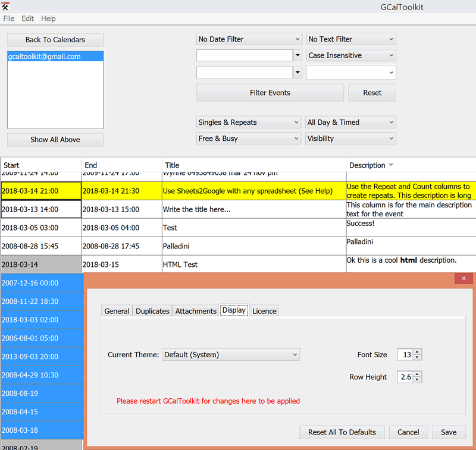
Task: Click the sort arrow on Description column
Action: 391,165
